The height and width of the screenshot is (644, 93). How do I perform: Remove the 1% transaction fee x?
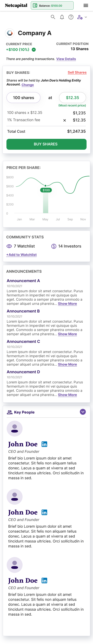(64, 120)
